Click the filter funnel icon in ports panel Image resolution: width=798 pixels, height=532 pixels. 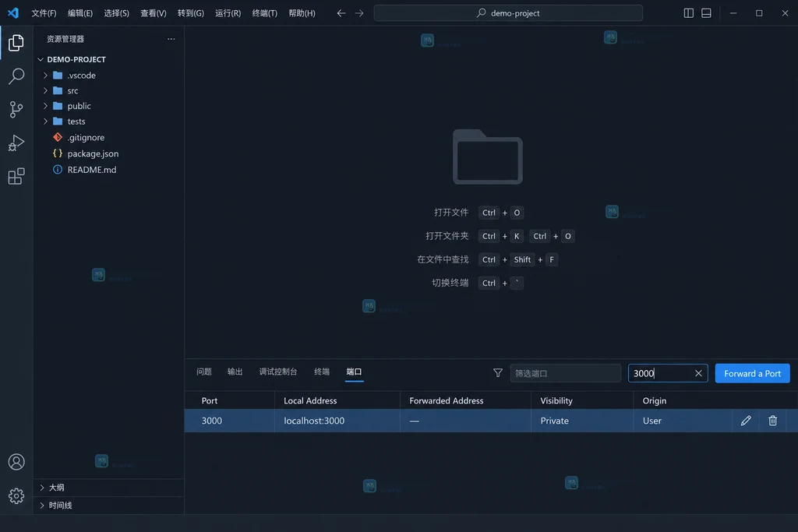pyautogui.click(x=498, y=373)
